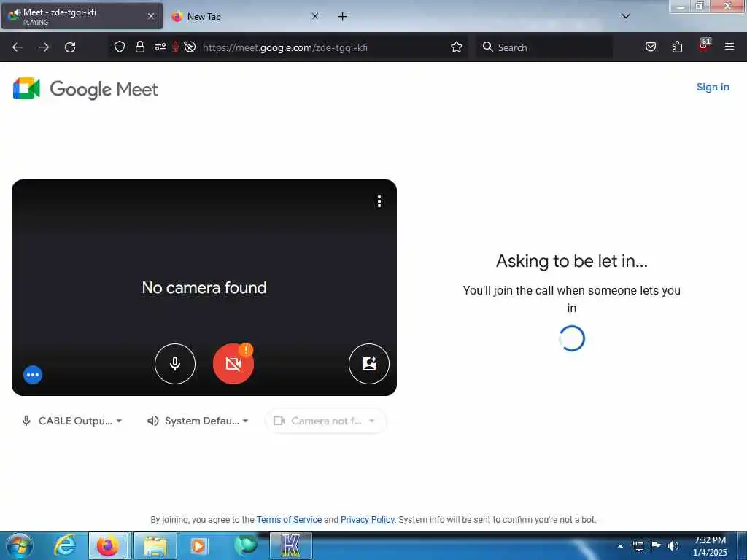Show hidden system tray icons arrow
Screen dimensions: 747x560
[620, 546]
